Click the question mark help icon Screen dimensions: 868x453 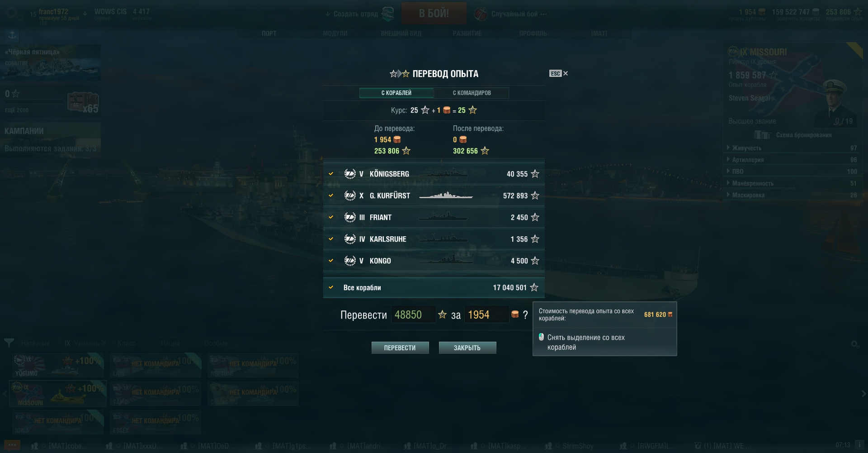pos(525,315)
